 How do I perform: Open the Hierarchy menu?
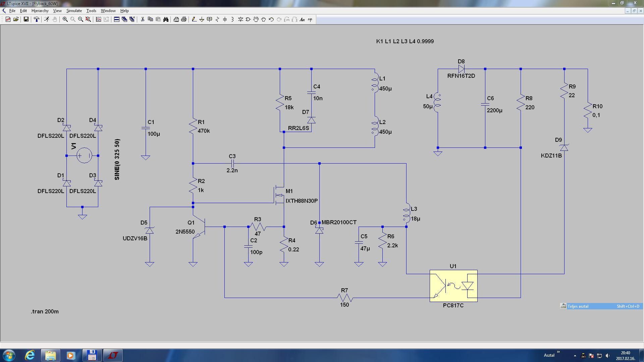tap(40, 11)
